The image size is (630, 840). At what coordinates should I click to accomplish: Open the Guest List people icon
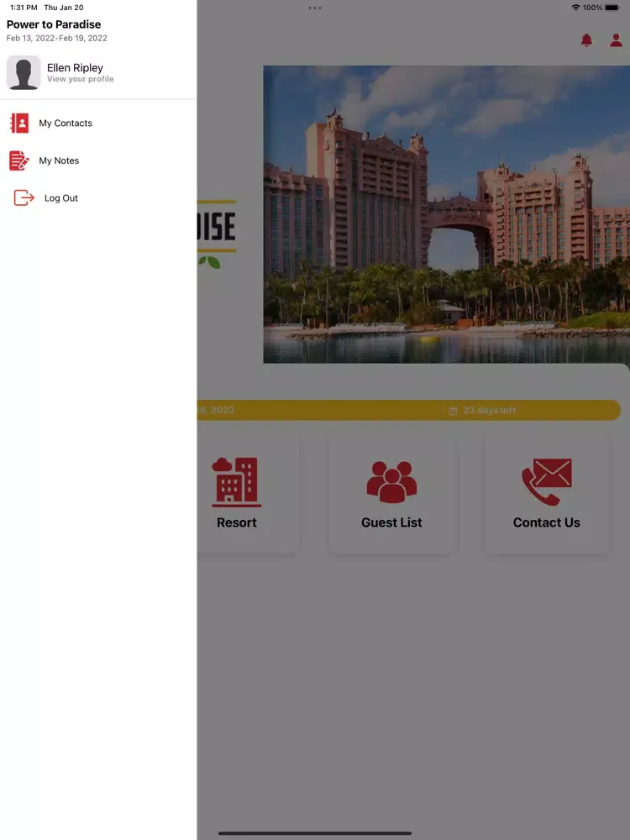(391, 482)
